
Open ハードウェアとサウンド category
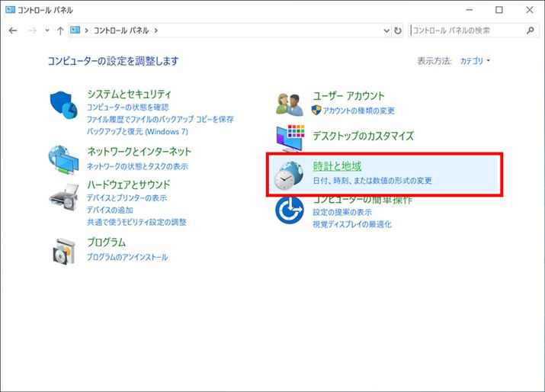point(129,185)
